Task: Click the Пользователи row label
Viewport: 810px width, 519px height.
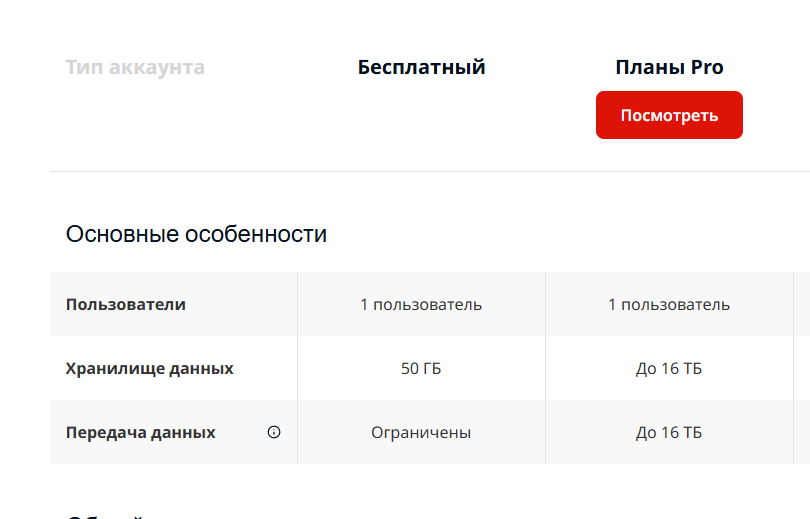Action: pos(126,304)
